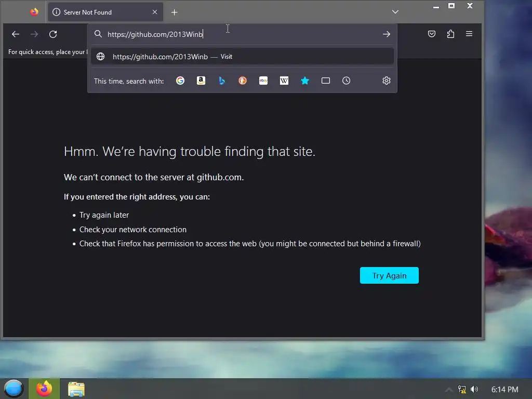Show hidden system tray icons
The width and height of the screenshot is (532, 399).
pos(448,390)
